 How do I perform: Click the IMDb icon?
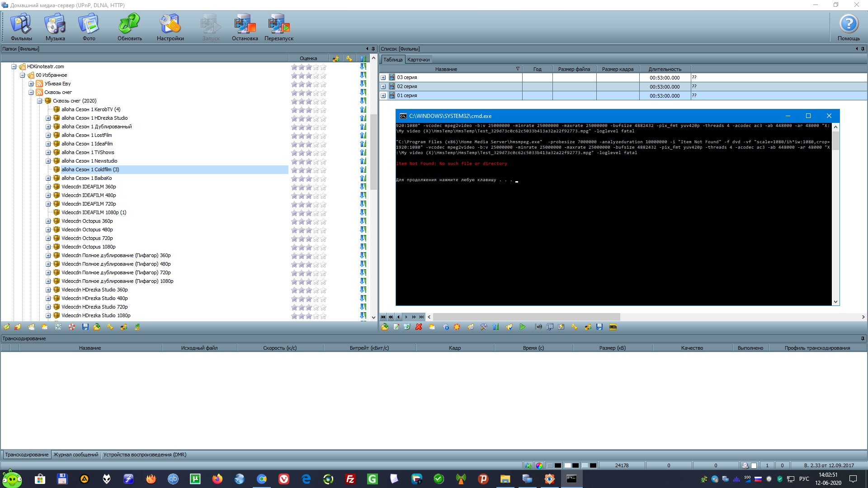613,327
